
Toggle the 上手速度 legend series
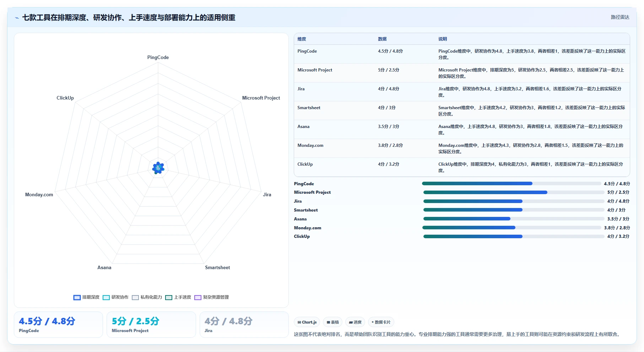(178, 297)
